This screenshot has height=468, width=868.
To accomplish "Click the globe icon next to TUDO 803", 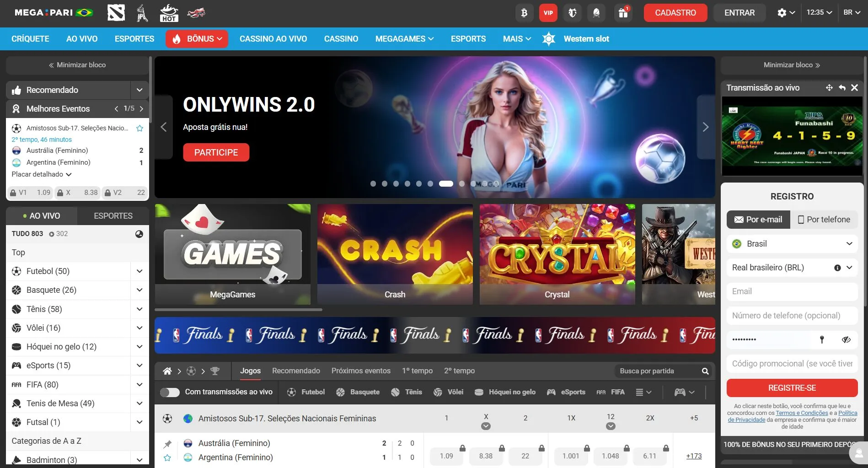I will (x=139, y=234).
